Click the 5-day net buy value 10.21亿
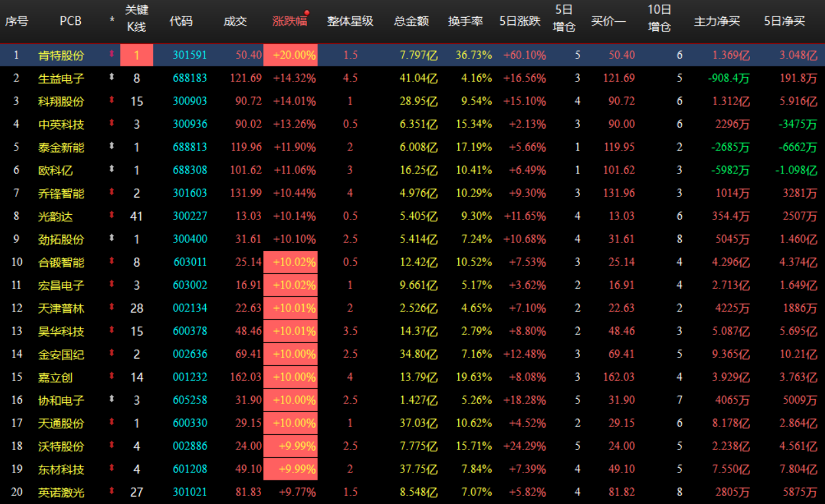The width and height of the screenshot is (825, 504). coord(798,354)
